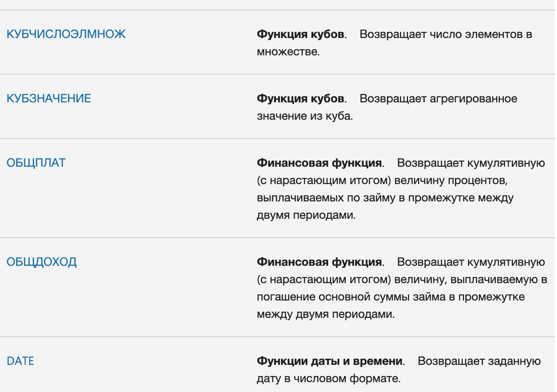Screen dimensions: 557x392
Task: Go to the ОБЩДОХОД function page
Action: [41, 262]
